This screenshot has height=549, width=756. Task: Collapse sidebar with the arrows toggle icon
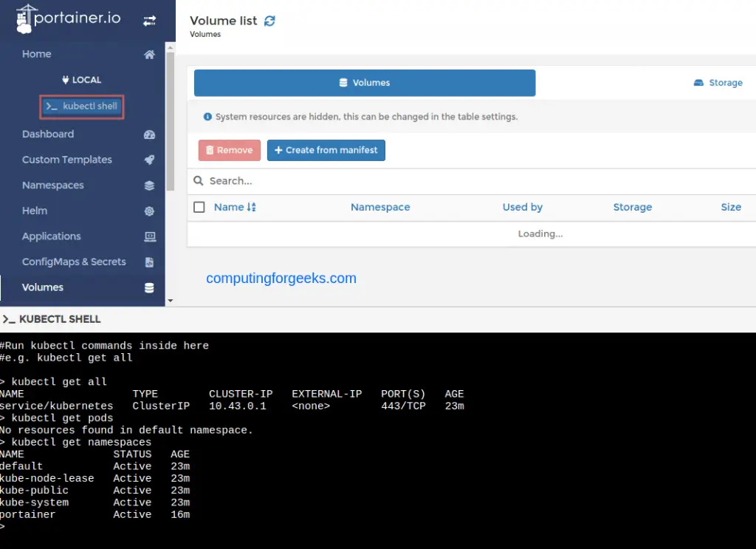[x=149, y=20]
